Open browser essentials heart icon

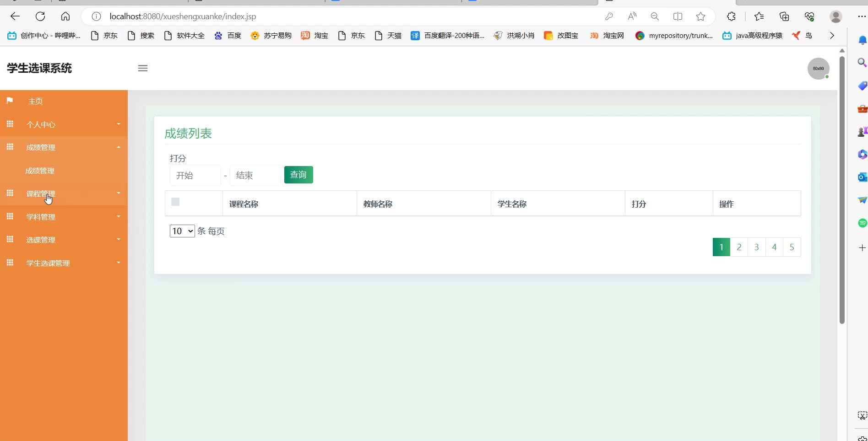pyautogui.click(x=809, y=16)
